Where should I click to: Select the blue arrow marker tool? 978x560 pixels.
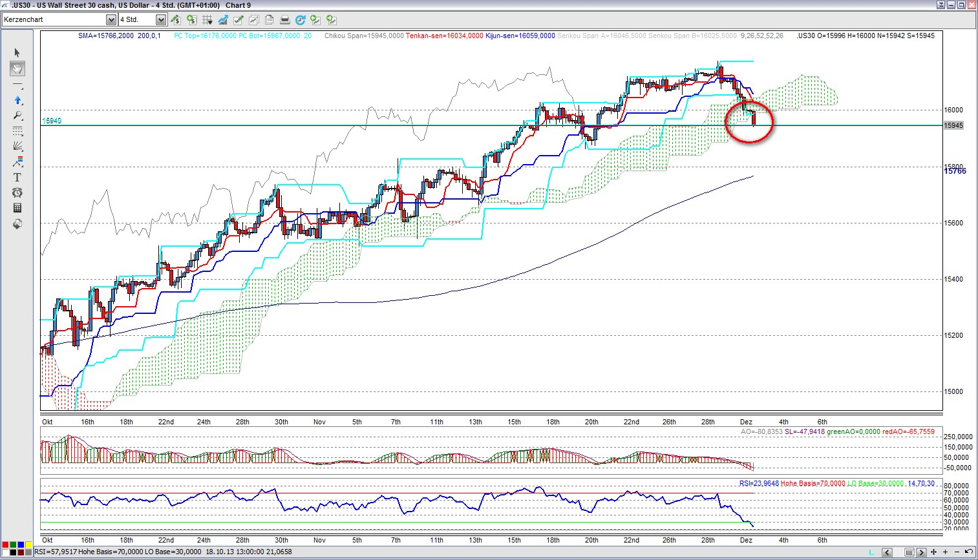[17, 100]
